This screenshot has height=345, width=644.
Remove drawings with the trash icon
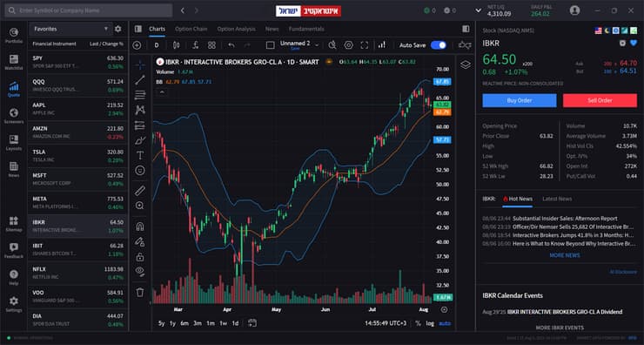pos(140,292)
